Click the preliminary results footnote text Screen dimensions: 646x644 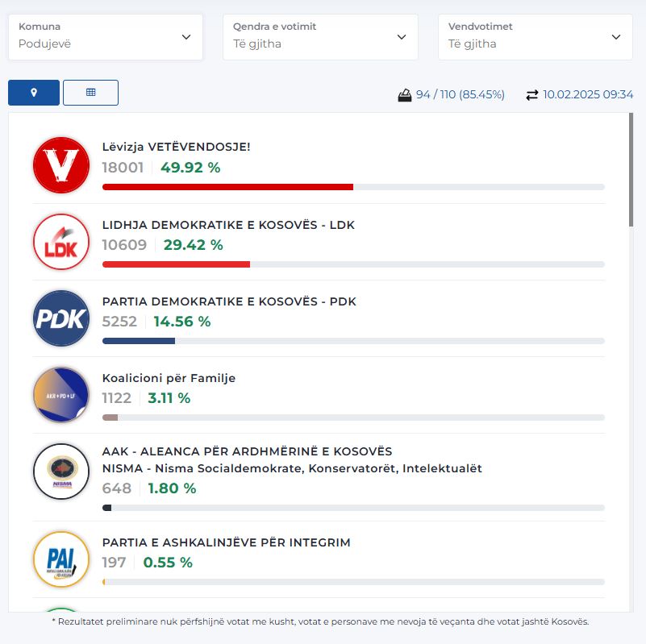coord(320,621)
